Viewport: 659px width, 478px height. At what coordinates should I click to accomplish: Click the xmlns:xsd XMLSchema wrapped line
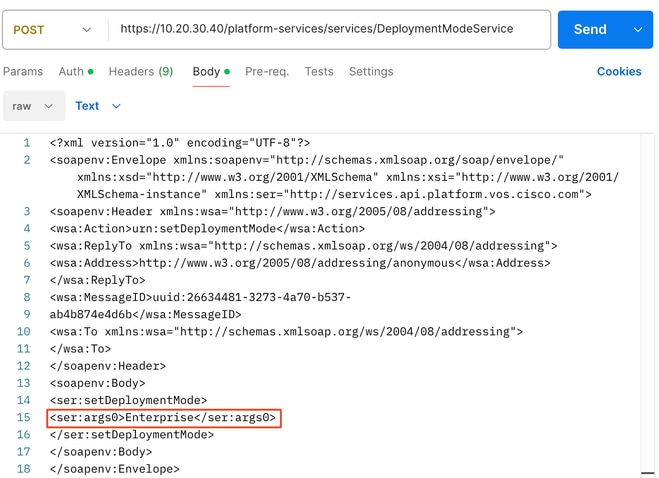click(x=348, y=177)
